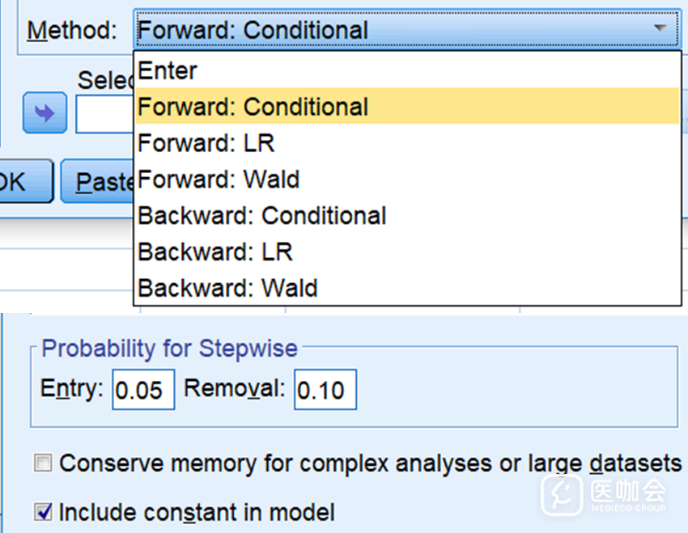Click the MedIECO watermark logo
Screen dimensions: 688x533
[x=604, y=493]
